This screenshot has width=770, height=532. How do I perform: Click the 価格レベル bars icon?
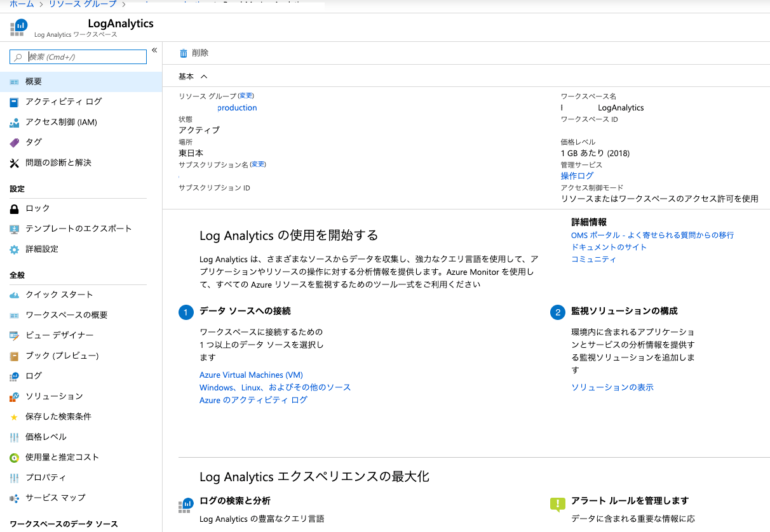15,437
